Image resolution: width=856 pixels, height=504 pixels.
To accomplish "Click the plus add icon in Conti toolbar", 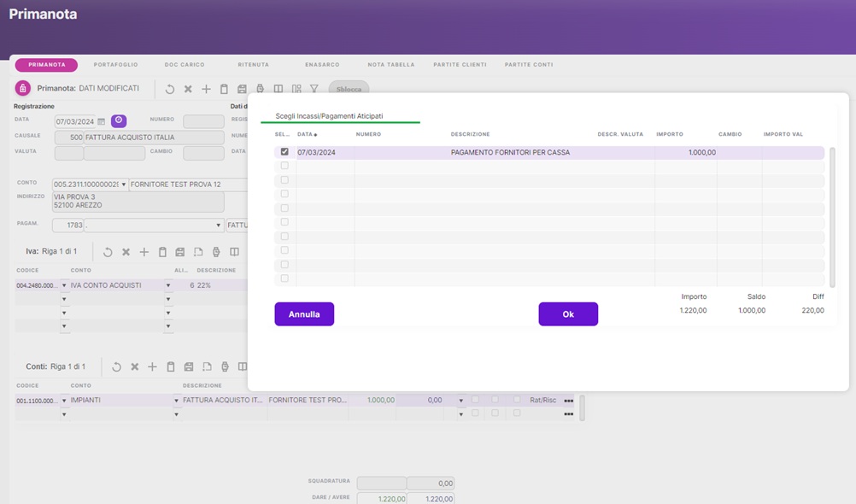I will tap(152, 367).
